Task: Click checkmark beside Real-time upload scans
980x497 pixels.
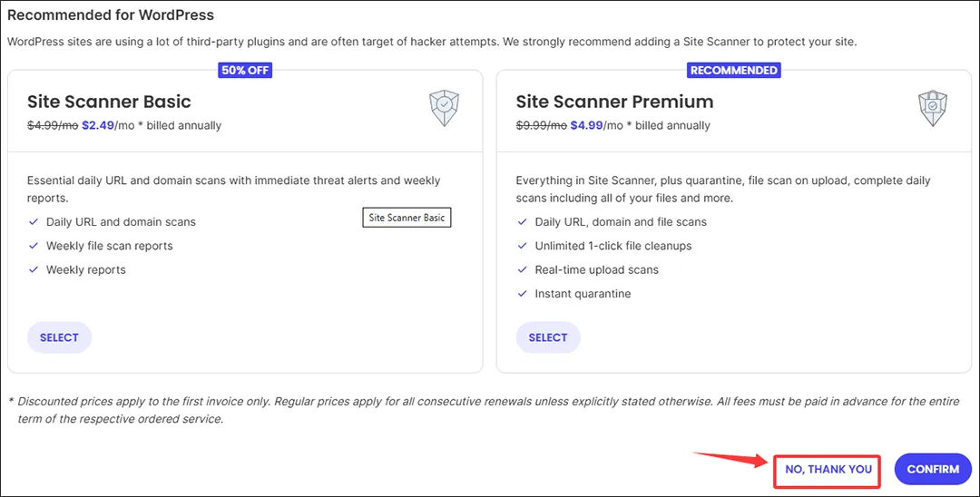Action: point(523,269)
